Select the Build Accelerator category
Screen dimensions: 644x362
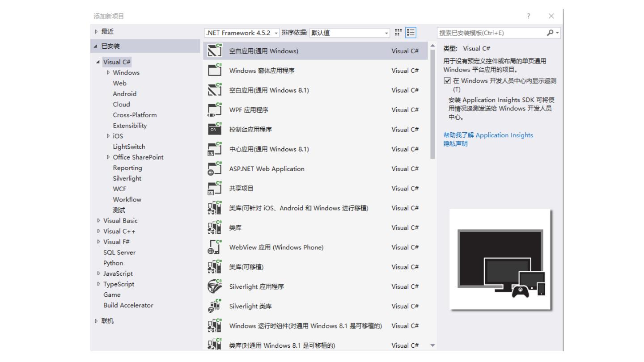(x=128, y=305)
